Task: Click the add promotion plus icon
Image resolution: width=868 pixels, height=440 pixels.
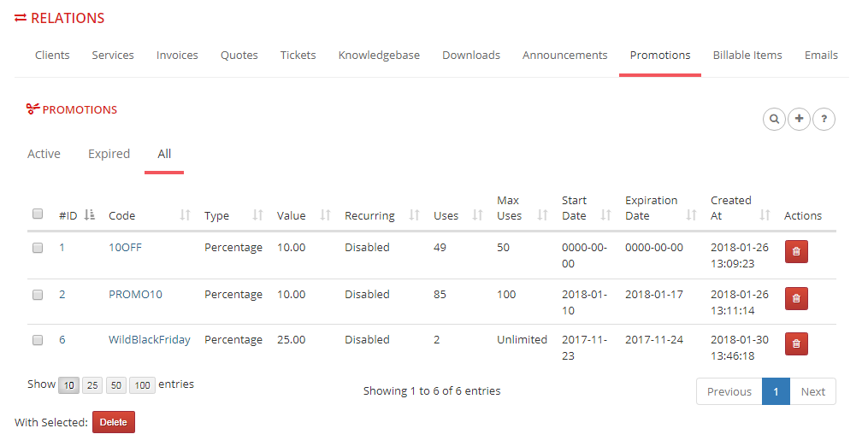Action: click(x=799, y=120)
